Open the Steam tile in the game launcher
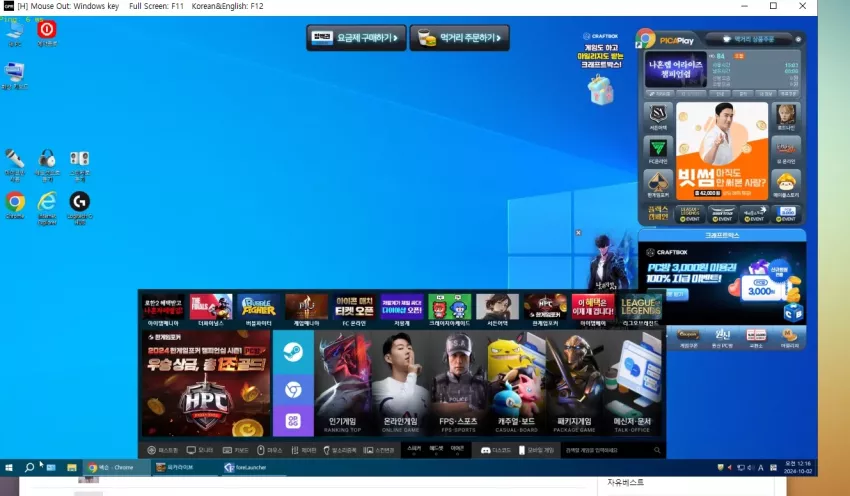850x496 pixels. pyautogui.click(x=293, y=352)
